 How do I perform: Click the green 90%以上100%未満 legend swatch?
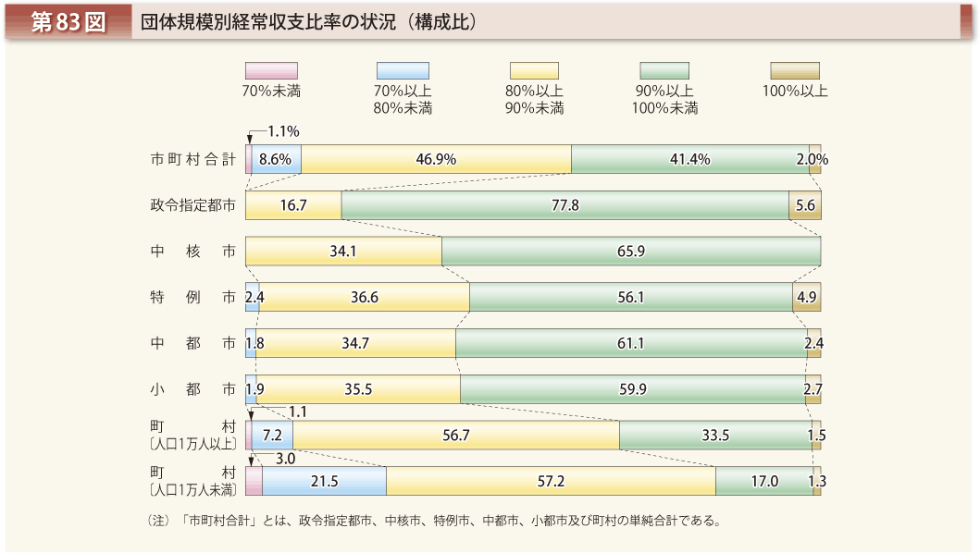coord(664,70)
